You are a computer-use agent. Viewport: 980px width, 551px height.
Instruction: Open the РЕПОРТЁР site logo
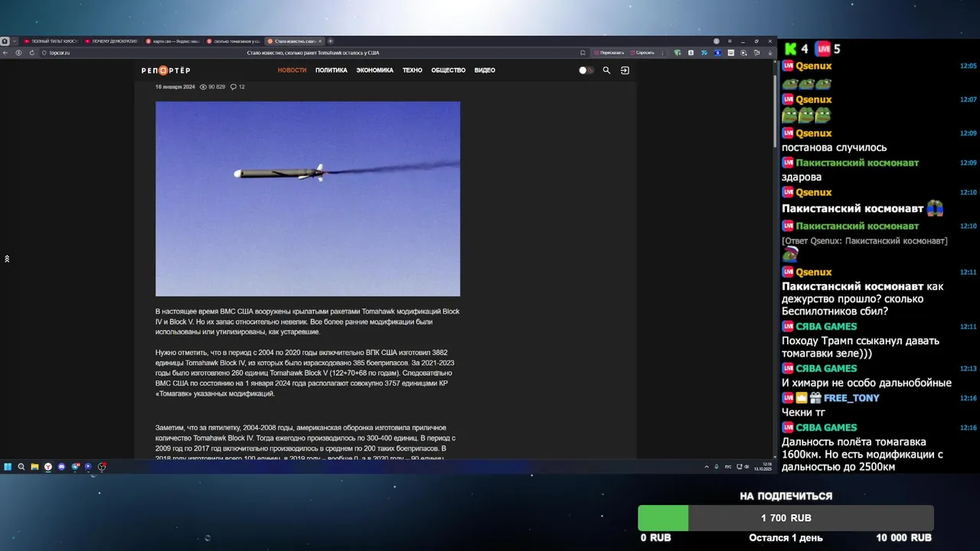pos(166,70)
